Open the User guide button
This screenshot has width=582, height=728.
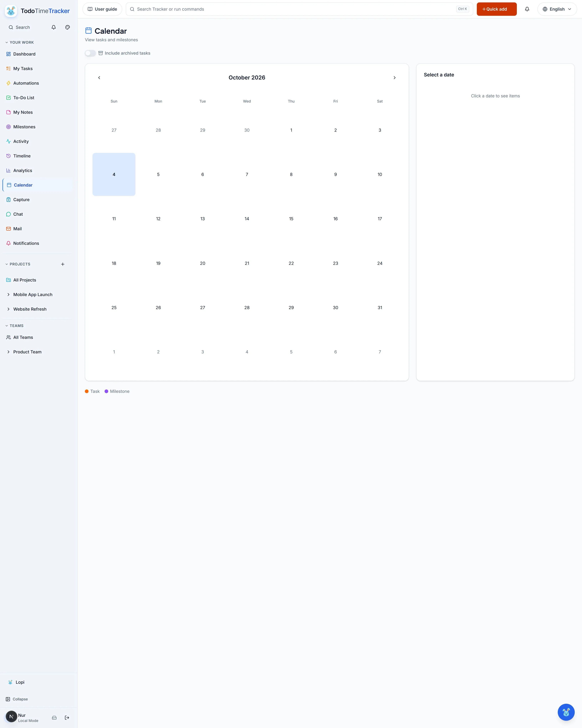(x=102, y=9)
